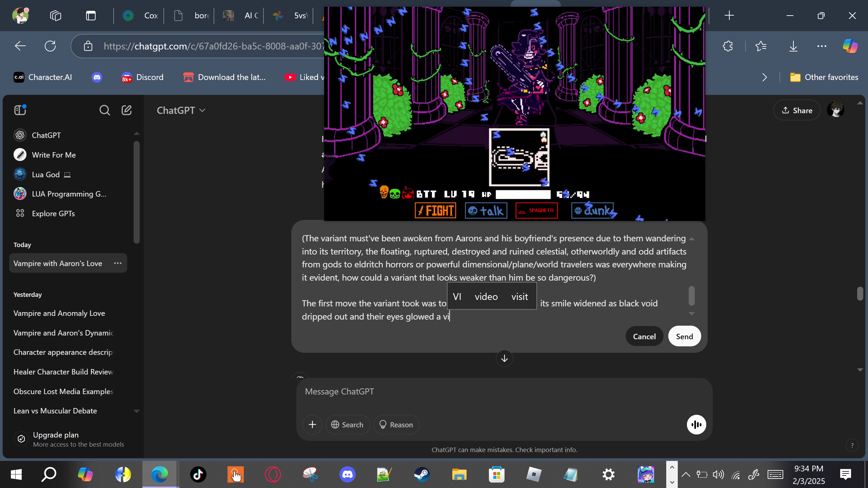Show hidden system tray icons
868x488 pixels.
pyautogui.click(x=686, y=474)
